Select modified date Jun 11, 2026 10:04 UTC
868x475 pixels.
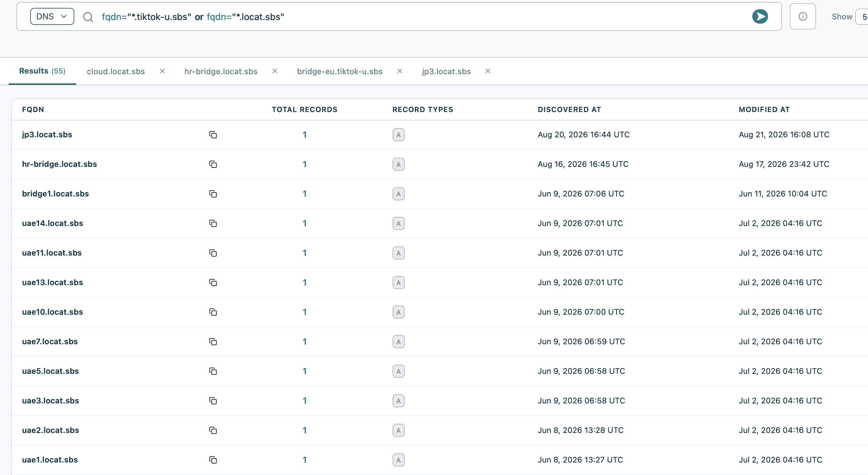click(783, 194)
